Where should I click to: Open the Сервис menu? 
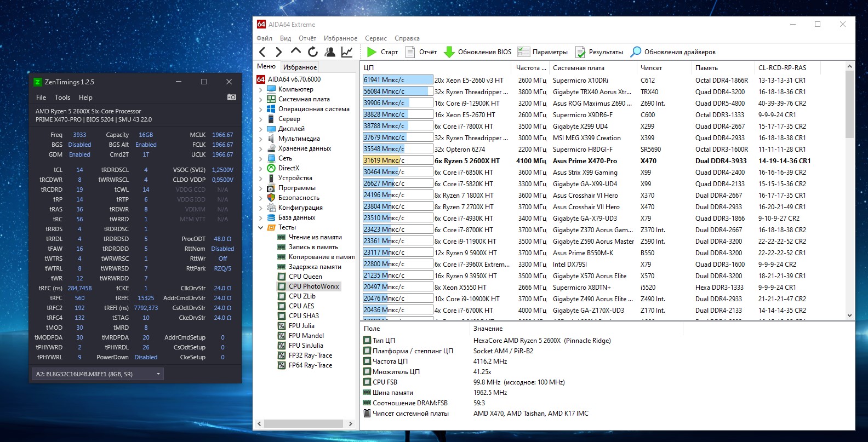coord(376,38)
